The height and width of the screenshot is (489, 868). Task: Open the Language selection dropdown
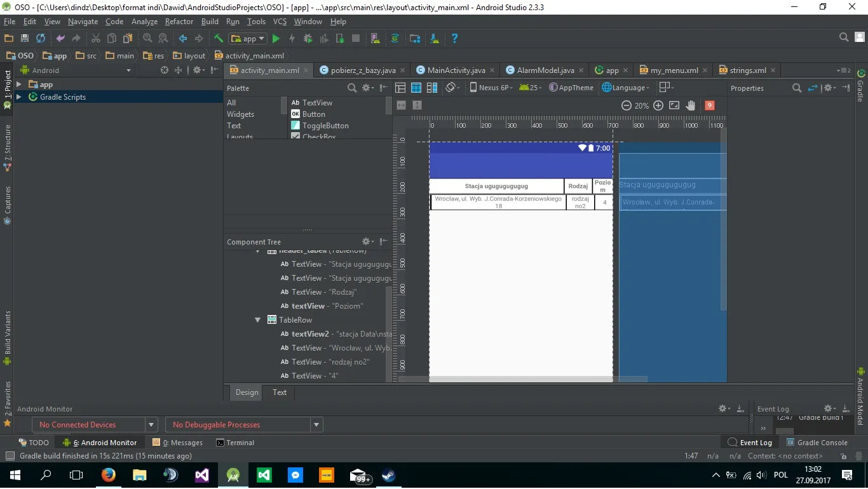(625, 88)
